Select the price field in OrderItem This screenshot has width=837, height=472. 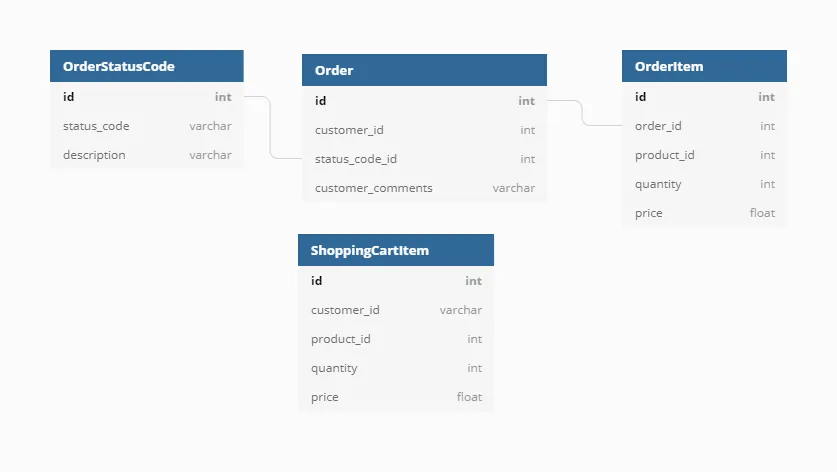pyautogui.click(x=704, y=213)
